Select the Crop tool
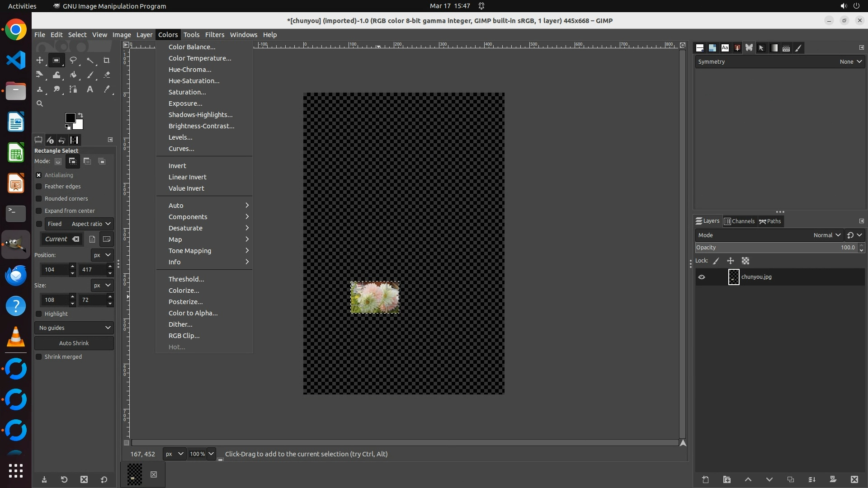This screenshot has height=488, width=868. 107,60
